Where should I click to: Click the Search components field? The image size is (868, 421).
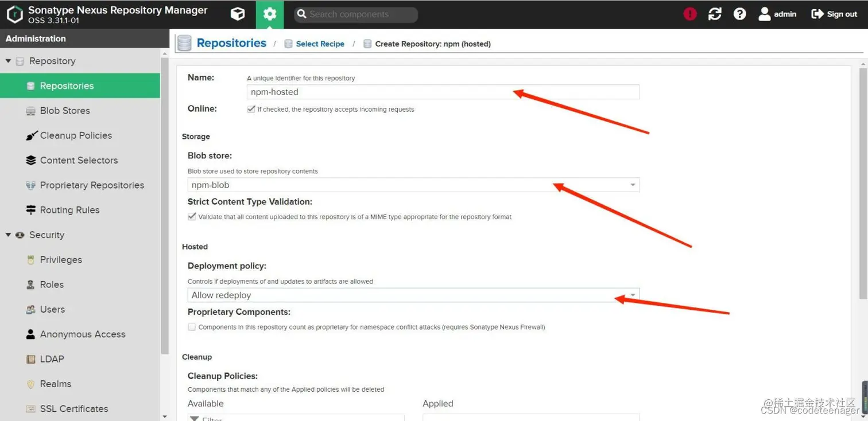[x=356, y=14]
